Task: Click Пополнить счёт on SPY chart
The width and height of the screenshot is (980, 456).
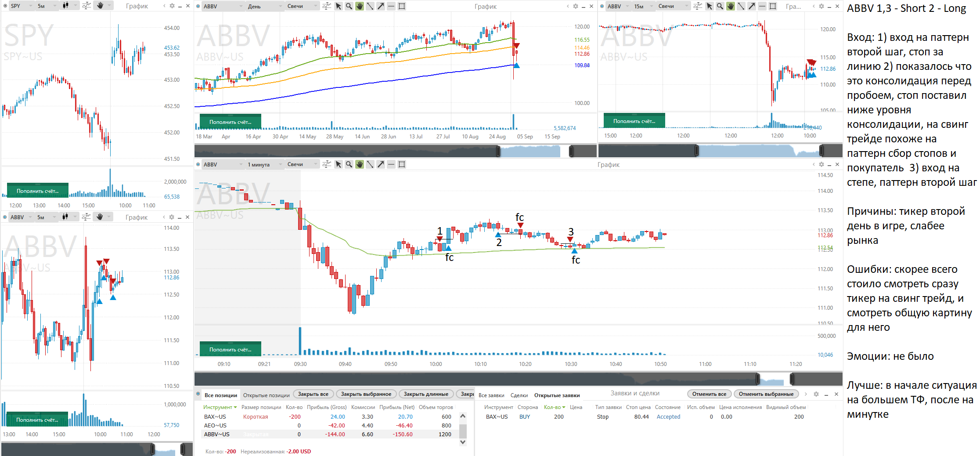Action: coord(38,191)
